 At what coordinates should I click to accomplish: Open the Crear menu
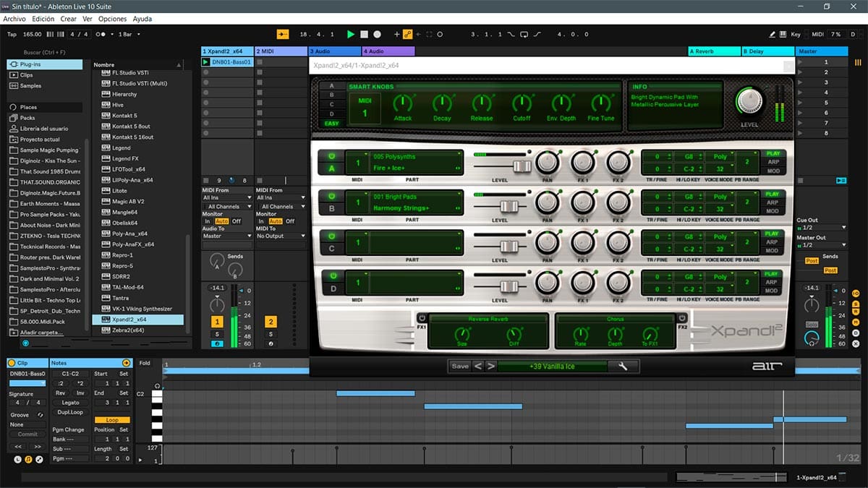point(69,19)
